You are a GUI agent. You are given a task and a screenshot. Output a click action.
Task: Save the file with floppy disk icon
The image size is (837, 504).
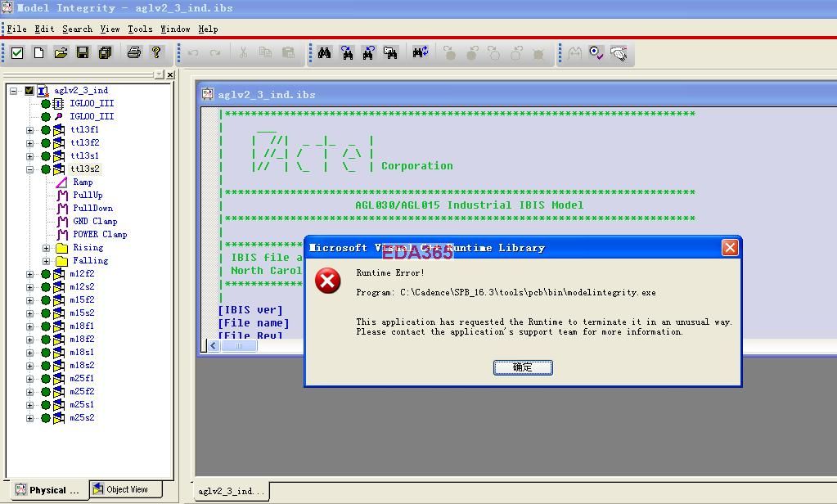(x=83, y=53)
